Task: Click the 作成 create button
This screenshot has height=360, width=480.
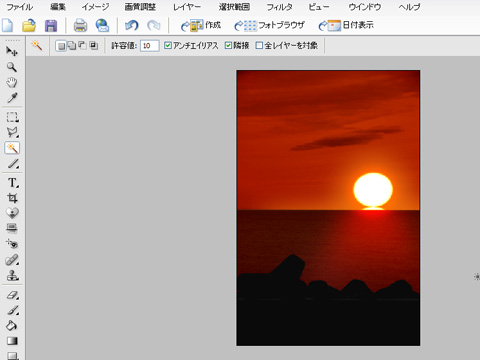Action: click(x=201, y=25)
